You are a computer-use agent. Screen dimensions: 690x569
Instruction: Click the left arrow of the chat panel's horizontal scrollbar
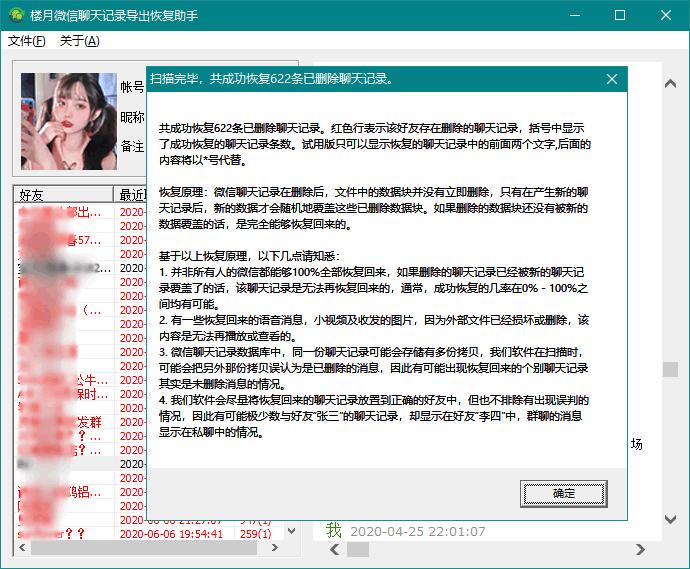pos(334,549)
